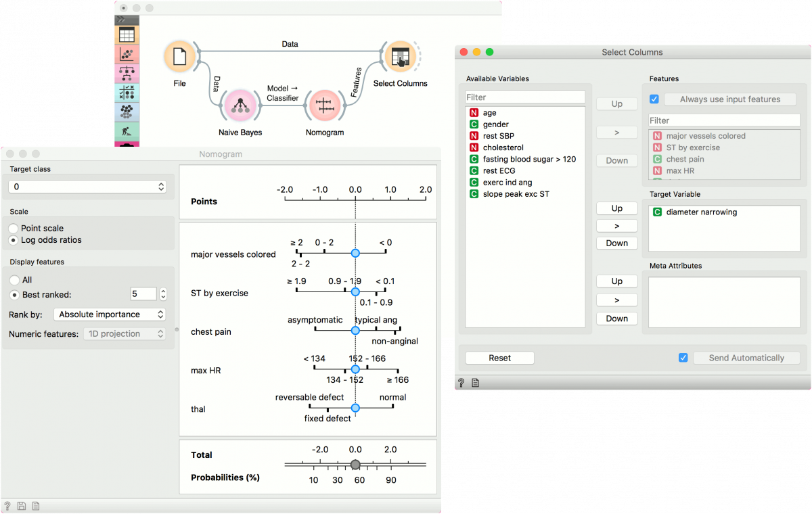
Task: Open the File widget on the canvas
Action: (x=179, y=56)
